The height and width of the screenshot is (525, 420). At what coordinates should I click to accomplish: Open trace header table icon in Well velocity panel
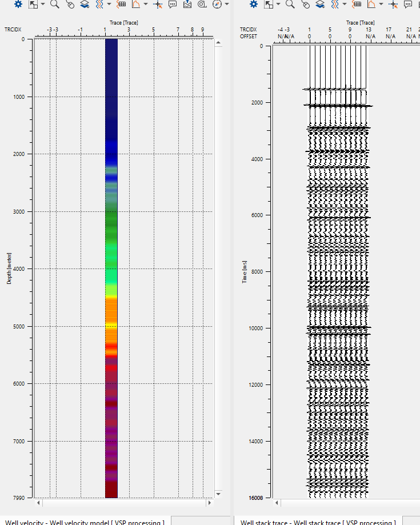(121, 5)
